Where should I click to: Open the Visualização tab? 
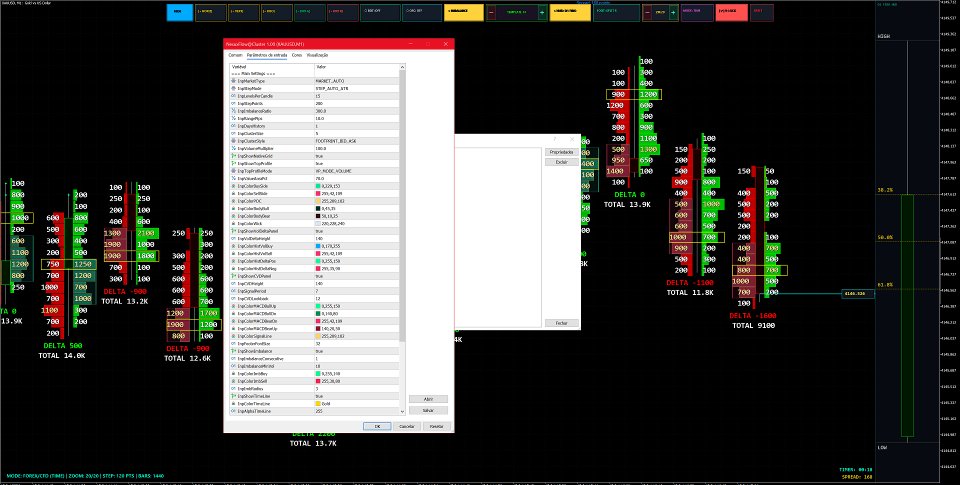pyautogui.click(x=317, y=55)
